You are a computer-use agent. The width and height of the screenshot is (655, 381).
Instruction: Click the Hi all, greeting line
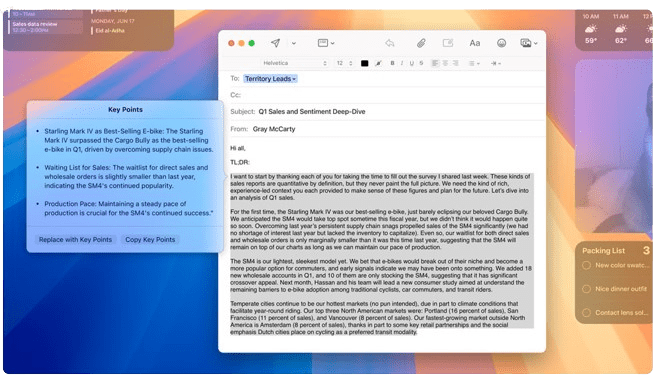click(238, 148)
